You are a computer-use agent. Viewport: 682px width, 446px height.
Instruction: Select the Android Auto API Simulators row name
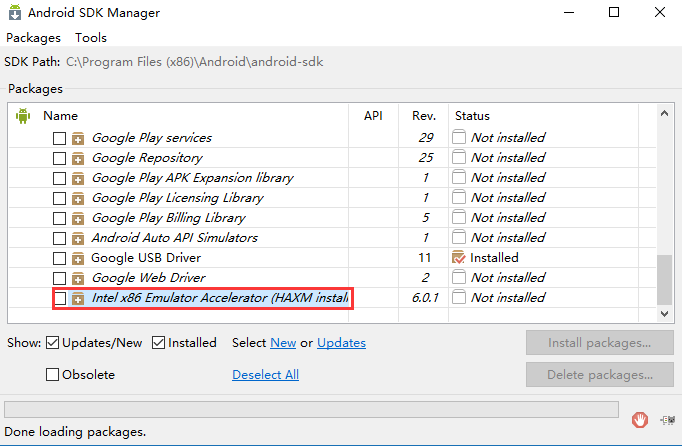pos(174,238)
